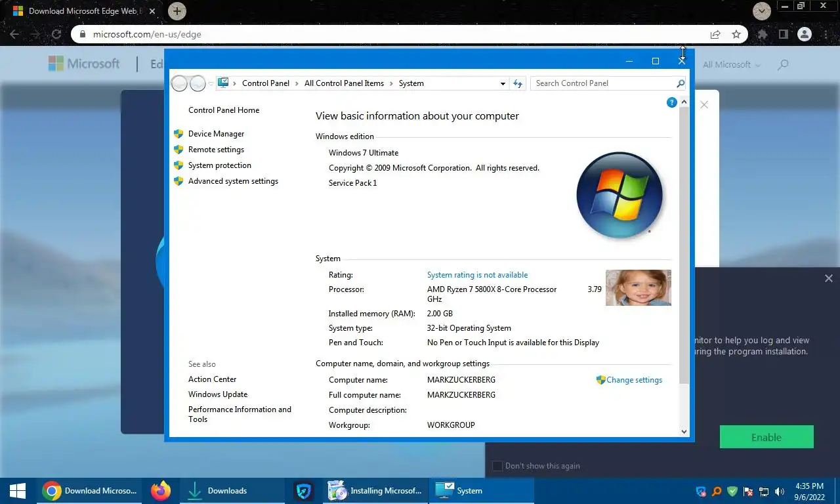
Task: Open Firefox from the taskbar
Action: [x=161, y=491]
